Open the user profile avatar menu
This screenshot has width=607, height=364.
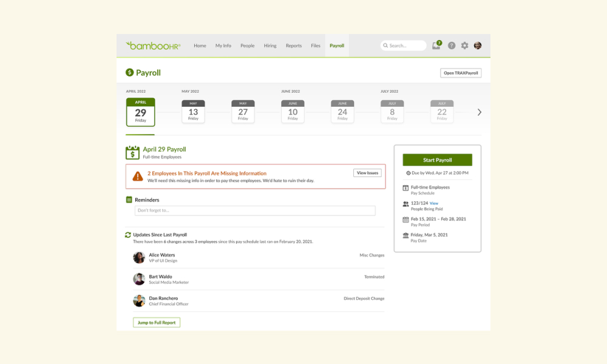pyautogui.click(x=478, y=45)
